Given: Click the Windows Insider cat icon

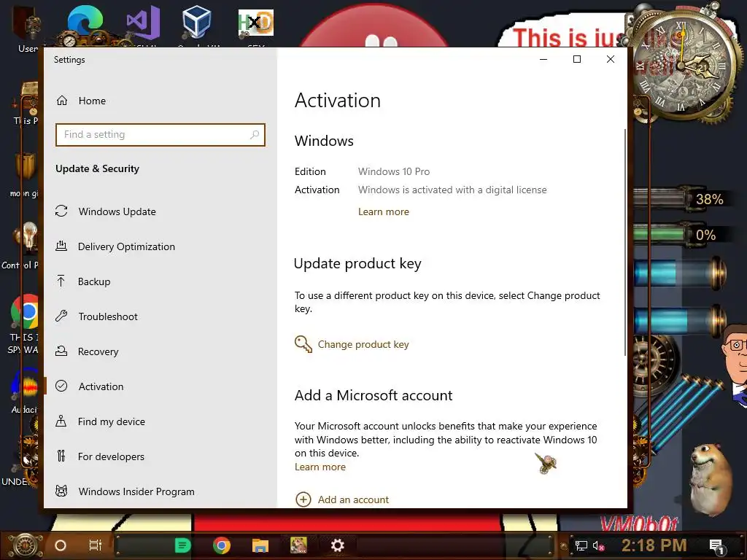Looking at the screenshot, I should click(x=61, y=491).
